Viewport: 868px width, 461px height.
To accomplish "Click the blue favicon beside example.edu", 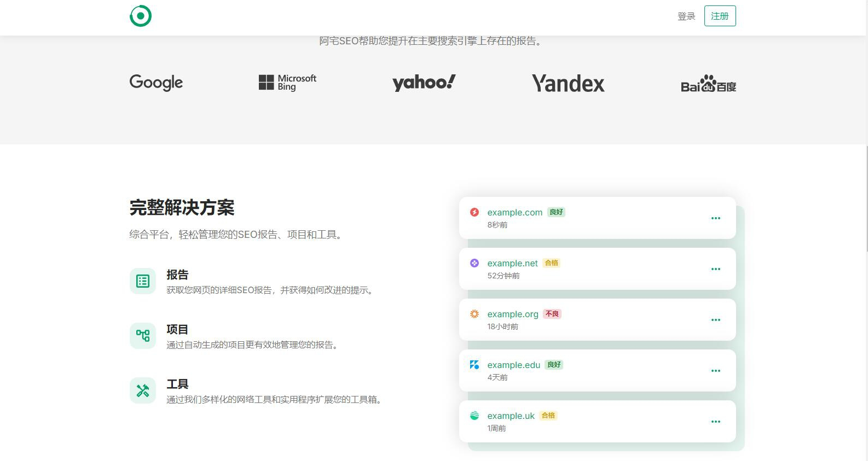I will (x=474, y=365).
